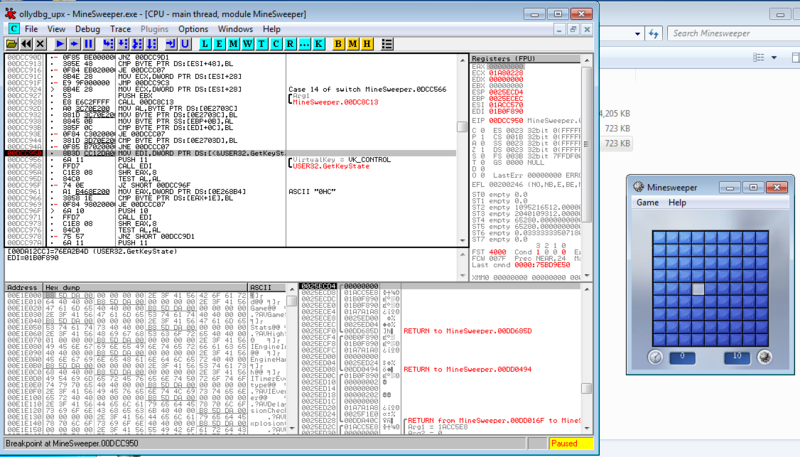The height and width of the screenshot is (457, 800).
Task: Click the Paused status indicator
Action: click(571, 443)
